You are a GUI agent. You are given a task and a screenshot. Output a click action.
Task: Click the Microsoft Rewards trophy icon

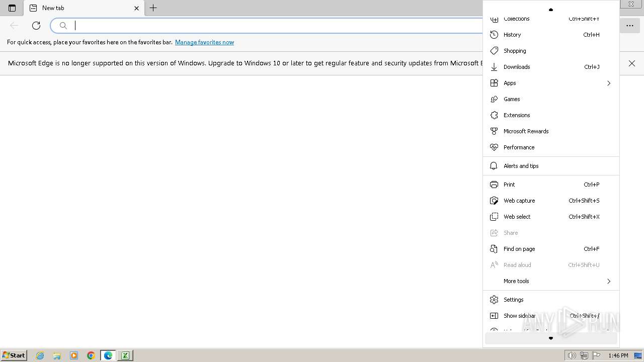click(x=494, y=131)
